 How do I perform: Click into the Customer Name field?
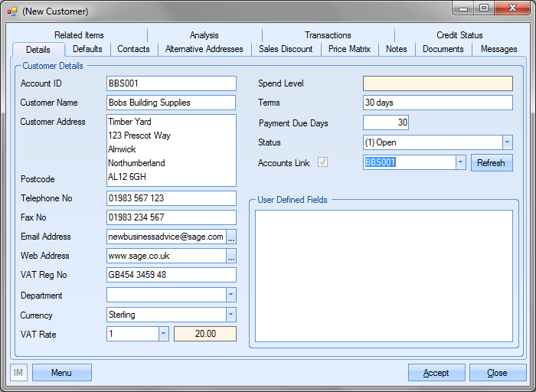pyautogui.click(x=171, y=103)
